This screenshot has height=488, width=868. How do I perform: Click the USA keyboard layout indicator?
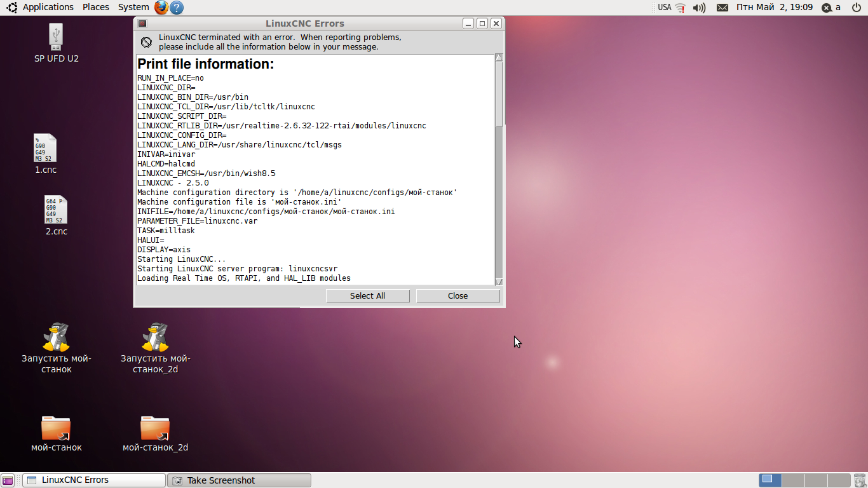click(664, 7)
